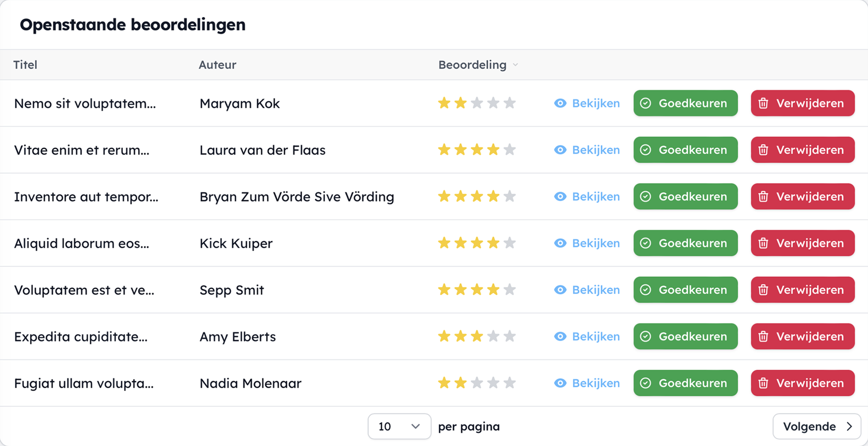The height and width of the screenshot is (446, 868).
Task: Select the row titled Inventore aut tempor...
Action: point(434,197)
